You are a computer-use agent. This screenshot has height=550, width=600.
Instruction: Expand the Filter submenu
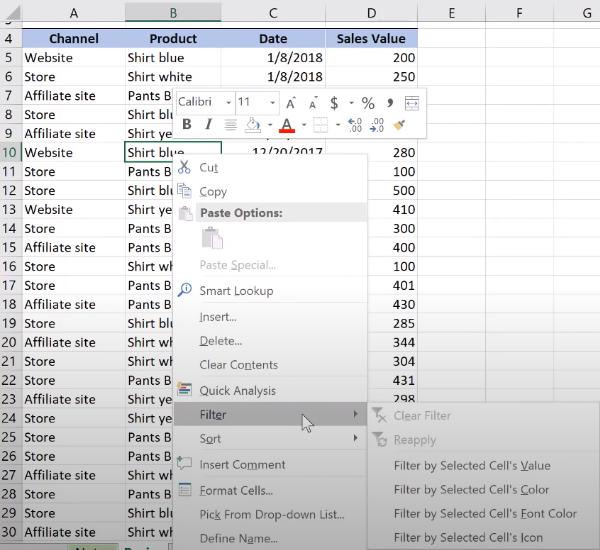271,415
